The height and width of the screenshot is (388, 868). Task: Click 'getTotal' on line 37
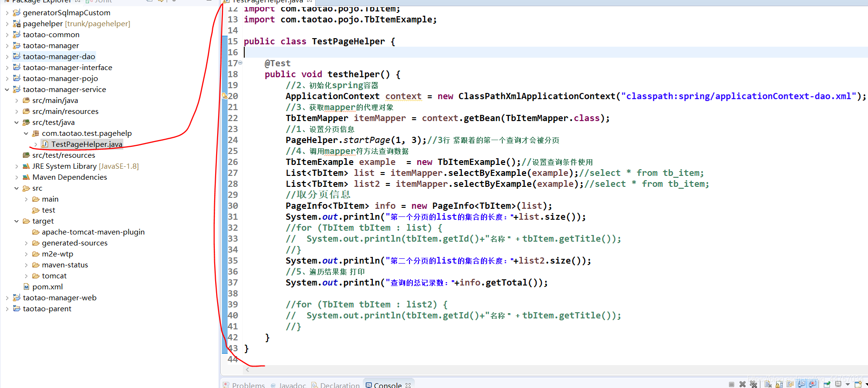[x=506, y=283]
